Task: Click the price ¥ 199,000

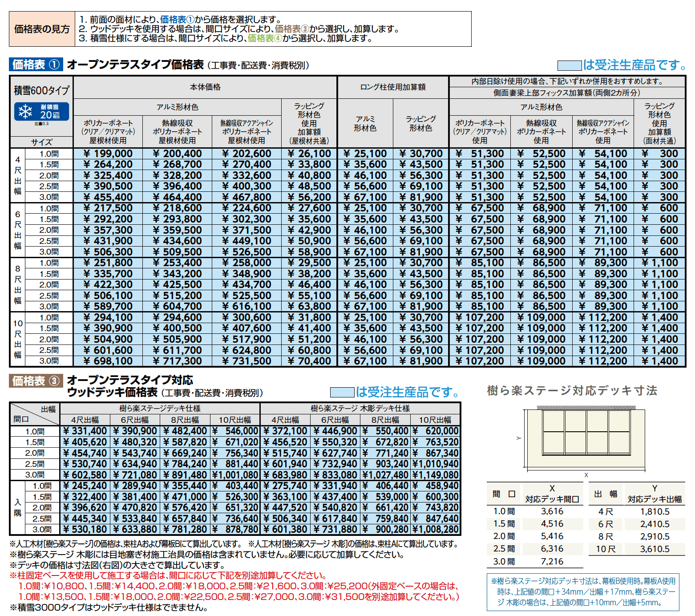Action: tap(108, 154)
